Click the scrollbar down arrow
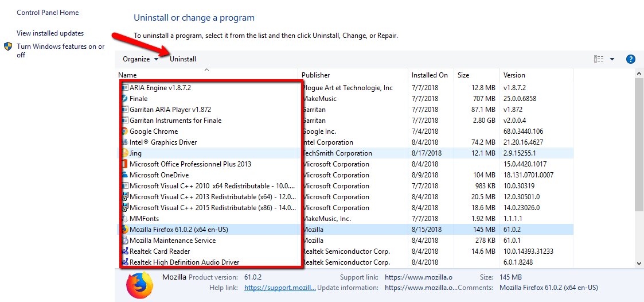 point(639,263)
